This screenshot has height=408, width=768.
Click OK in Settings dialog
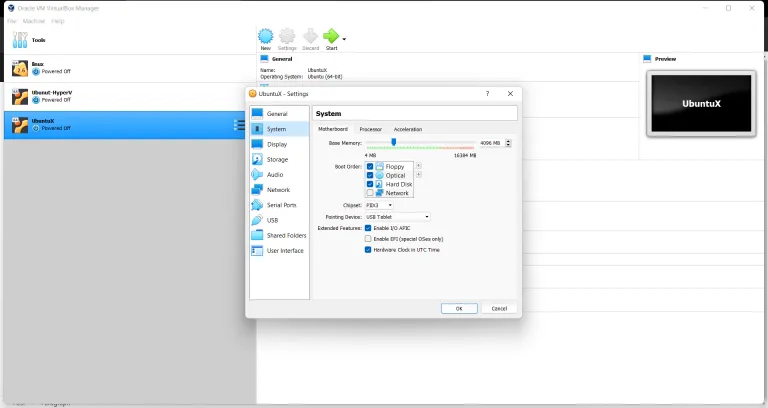click(459, 309)
